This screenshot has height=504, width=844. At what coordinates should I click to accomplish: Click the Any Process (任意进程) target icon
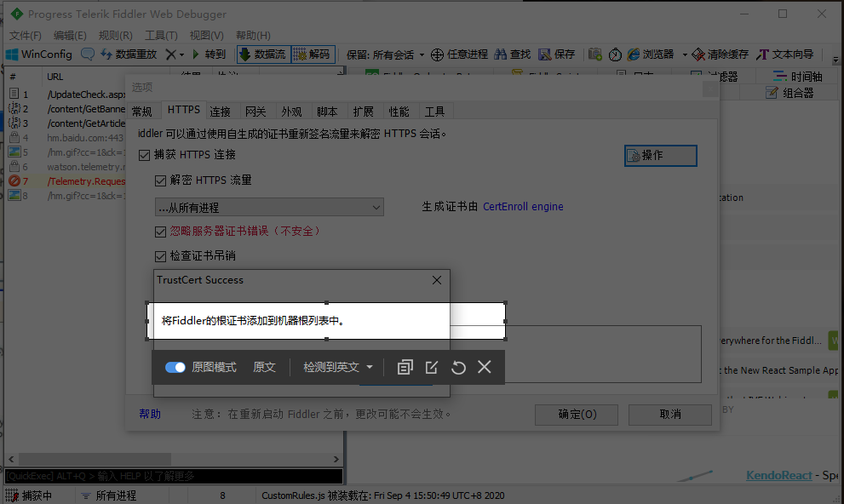pos(437,54)
